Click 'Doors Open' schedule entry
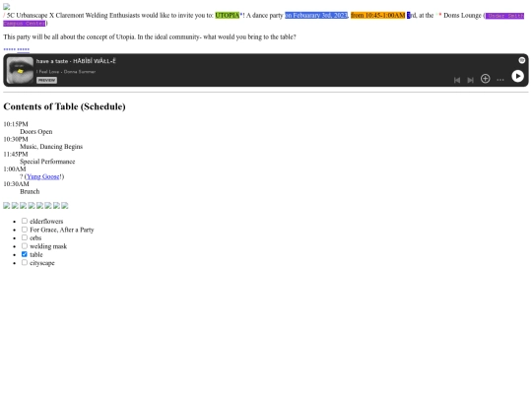 36,132
